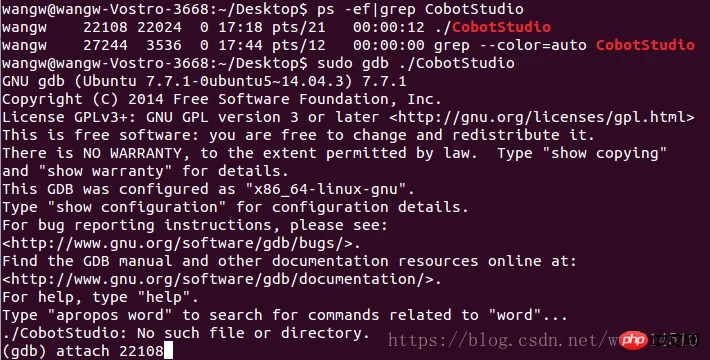The height and width of the screenshot is (360, 710).
Task: Open the gnu.org licenses gpl.html URL
Action: [x=542, y=117]
